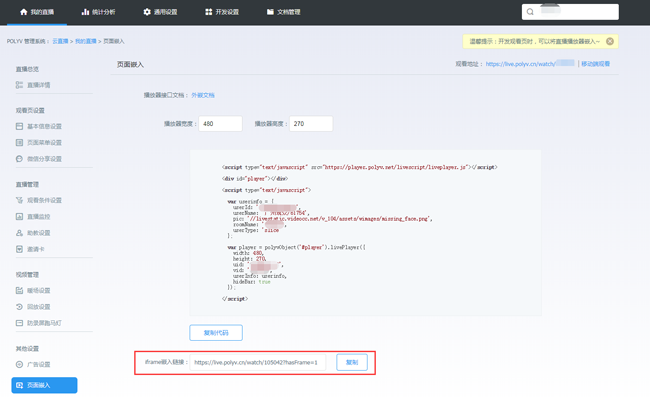Open 观看条件设置 in the sidebar

(x=39, y=200)
